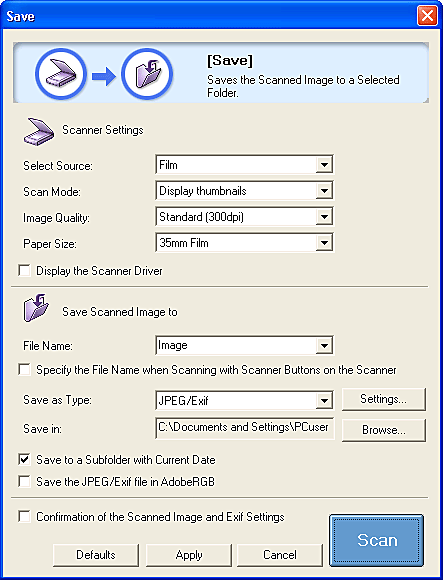Click the Browse... button
This screenshot has width=443, height=580.
tap(383, 430)
